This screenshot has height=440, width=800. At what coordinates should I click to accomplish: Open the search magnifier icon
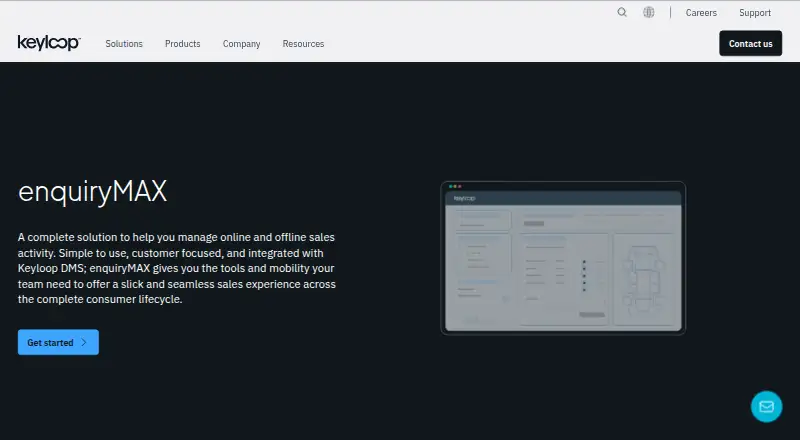[621, 12]
